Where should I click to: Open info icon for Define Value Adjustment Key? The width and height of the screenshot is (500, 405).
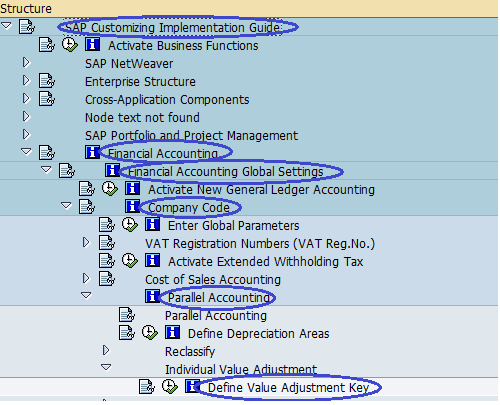192,386
